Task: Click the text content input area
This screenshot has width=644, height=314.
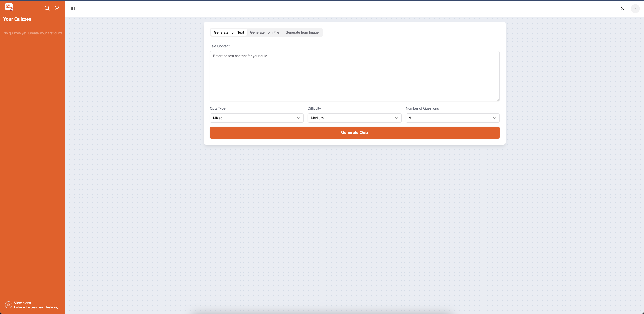Action: pos(354,75)
